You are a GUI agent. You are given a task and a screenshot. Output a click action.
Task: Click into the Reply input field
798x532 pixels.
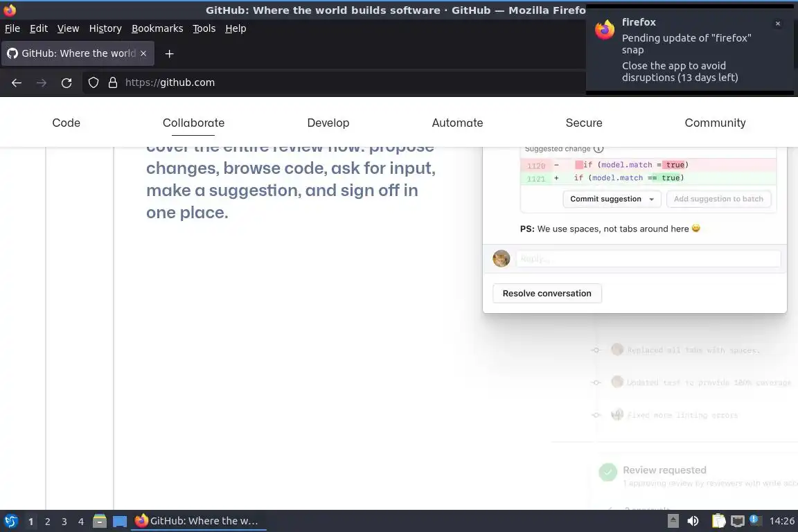point(648,258)
